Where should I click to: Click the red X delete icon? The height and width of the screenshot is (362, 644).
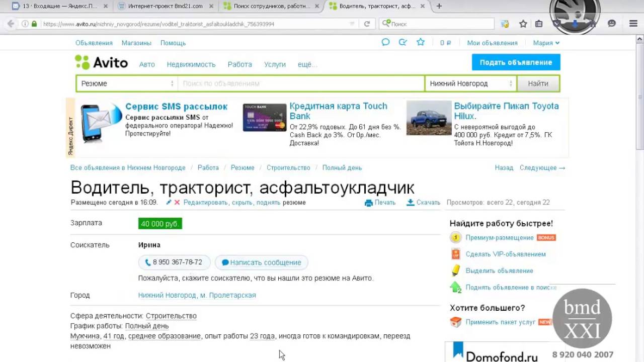[x=177, y=202]
